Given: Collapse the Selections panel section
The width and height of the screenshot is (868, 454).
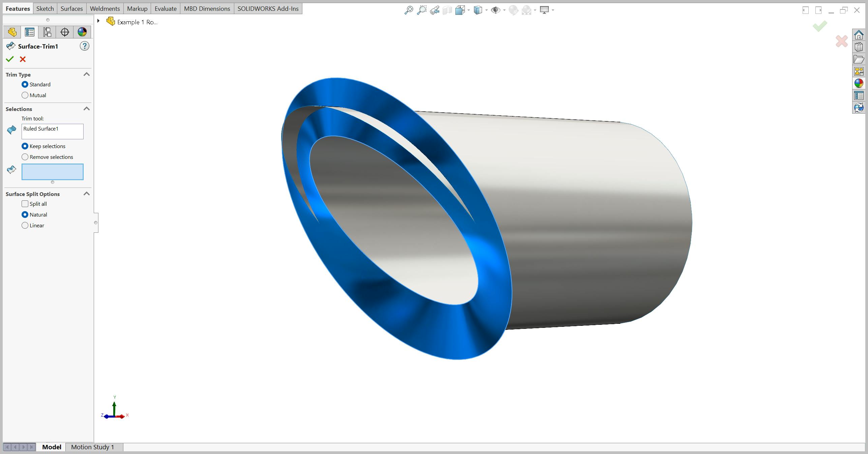Looking at the screenshot, I should pos(87,109).
